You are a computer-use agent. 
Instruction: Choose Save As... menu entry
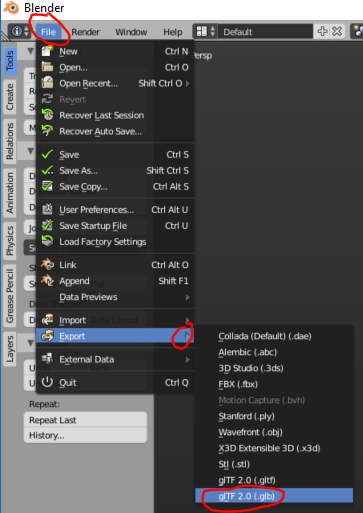pyautogui.click(x=115, y=171)
